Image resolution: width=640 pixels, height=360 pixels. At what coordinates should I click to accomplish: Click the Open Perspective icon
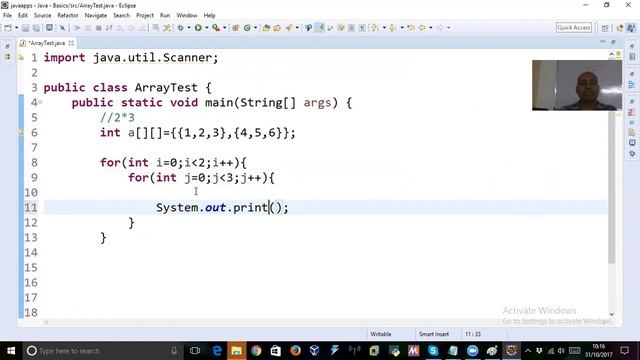pos(605,28)
